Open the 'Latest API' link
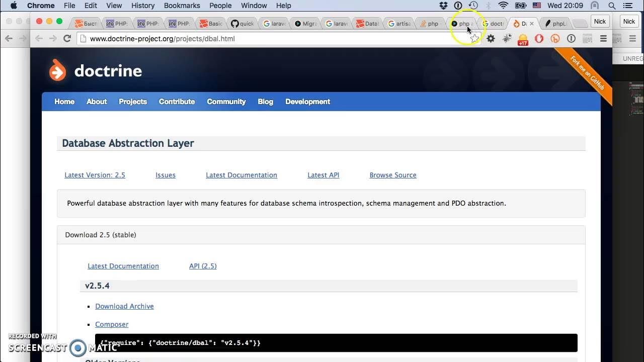 tap(324, 175)
